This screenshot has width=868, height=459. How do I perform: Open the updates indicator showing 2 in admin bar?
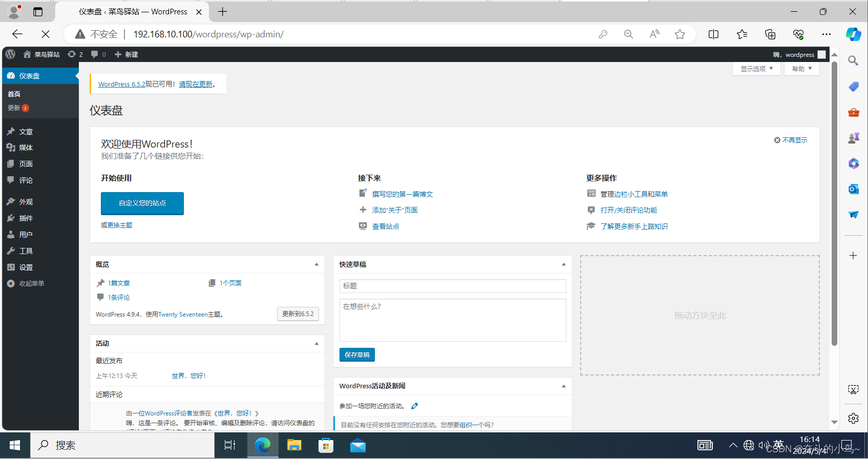(x=75, y=54)
